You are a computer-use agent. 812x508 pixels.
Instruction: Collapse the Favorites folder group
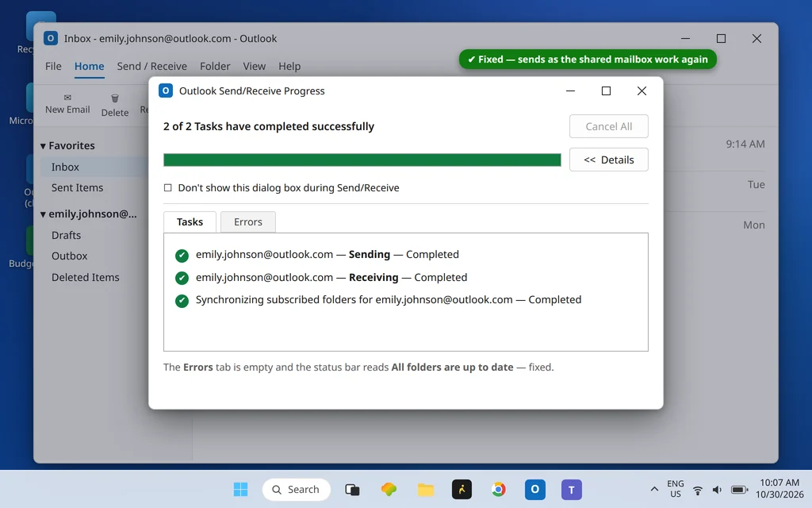(44, 146)
